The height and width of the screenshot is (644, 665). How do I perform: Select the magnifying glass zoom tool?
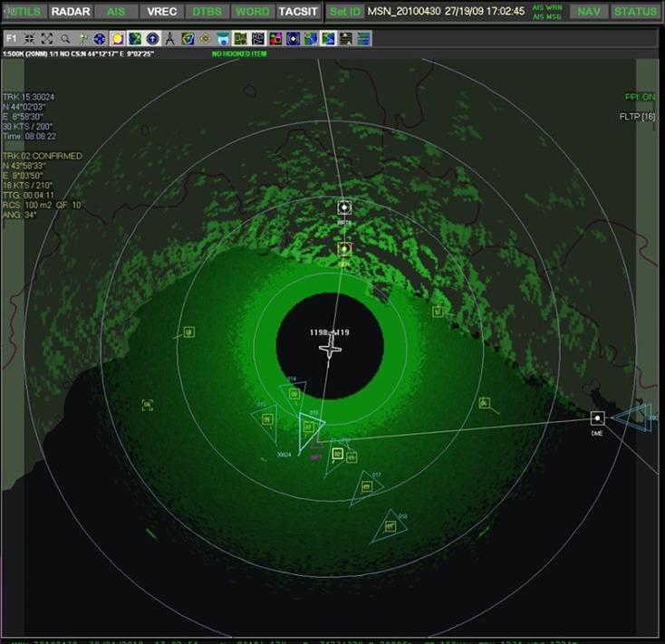[65, 39]
